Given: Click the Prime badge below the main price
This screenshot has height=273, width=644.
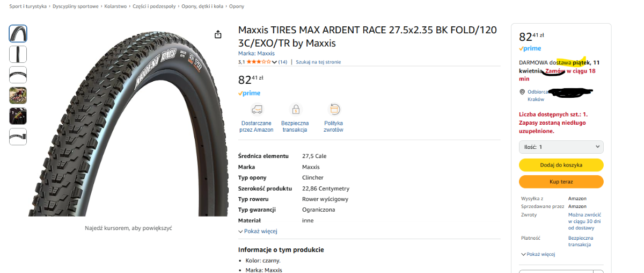Looking at the screenshot, I should click(x=249, y=93).
